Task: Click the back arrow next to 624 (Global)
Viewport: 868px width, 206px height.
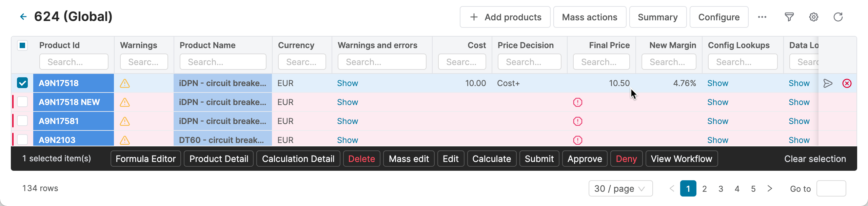Action: pyautogui.click(x=23, y=17)
